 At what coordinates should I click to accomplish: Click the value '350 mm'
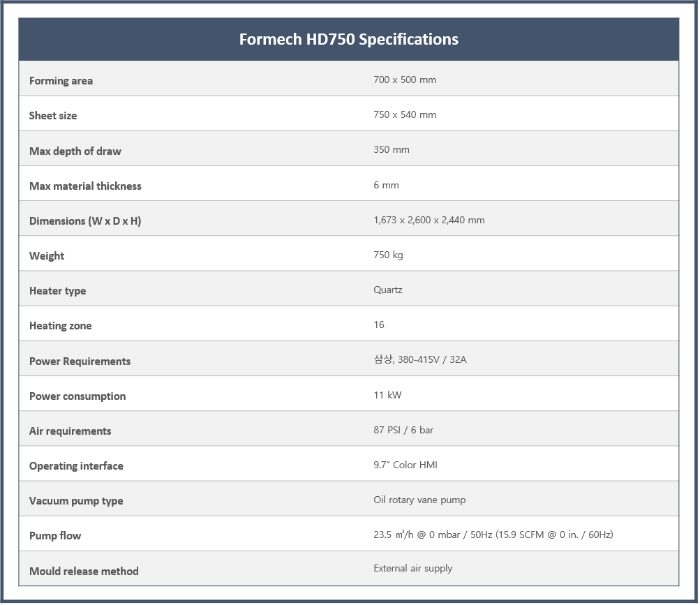[392, 149]
